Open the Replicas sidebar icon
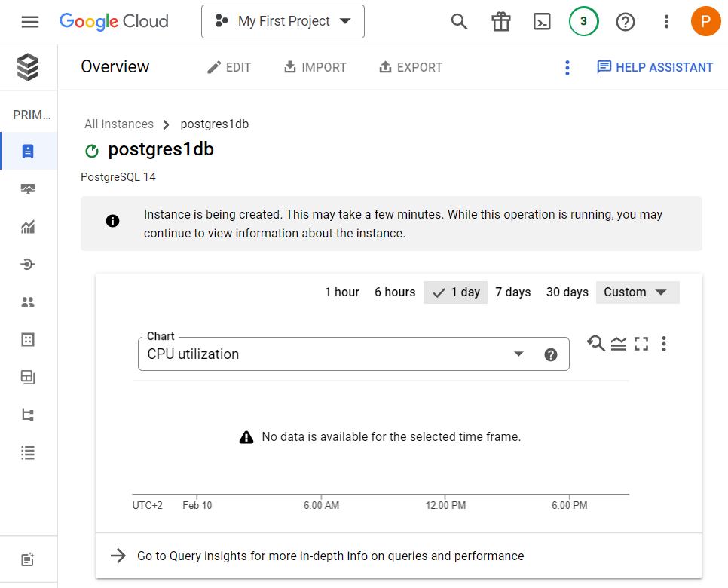The image size is (728, 588). pyautogui.click(x=28, y=415)
